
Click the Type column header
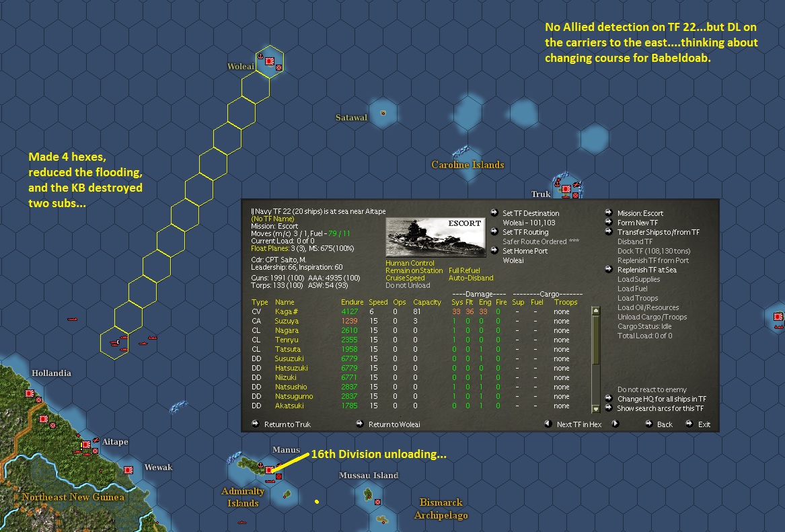260,302
